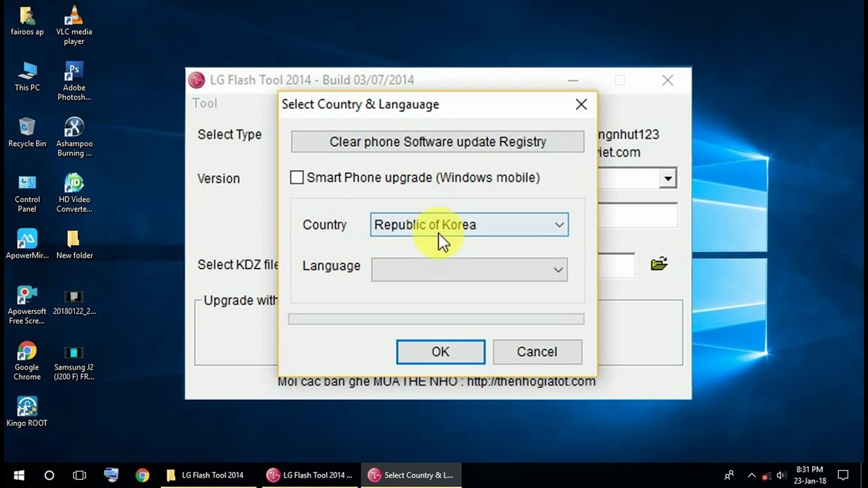The image size is (868, 488).
Task: Open Control Panel desktop icon
Action: (x=27, y=194)
